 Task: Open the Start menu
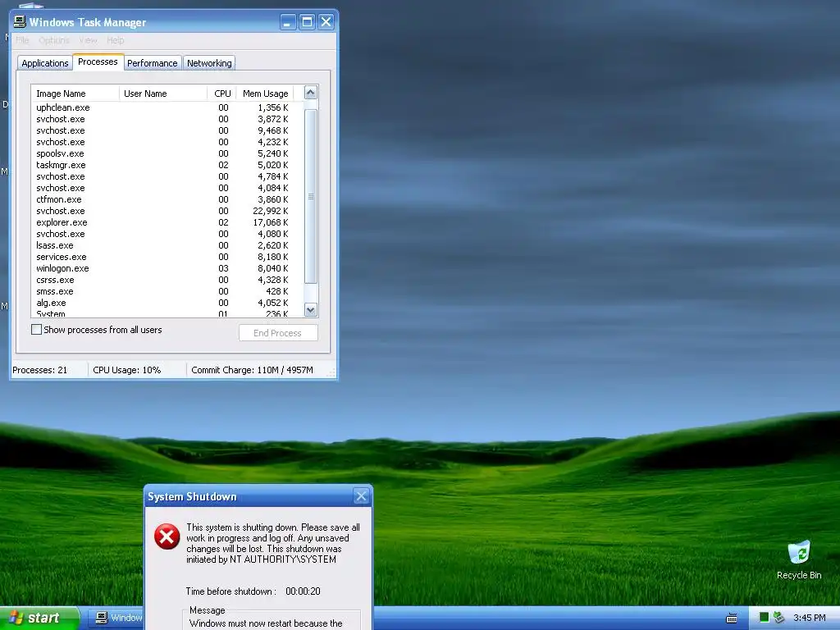pyautogui.click(x=39, y=619)
